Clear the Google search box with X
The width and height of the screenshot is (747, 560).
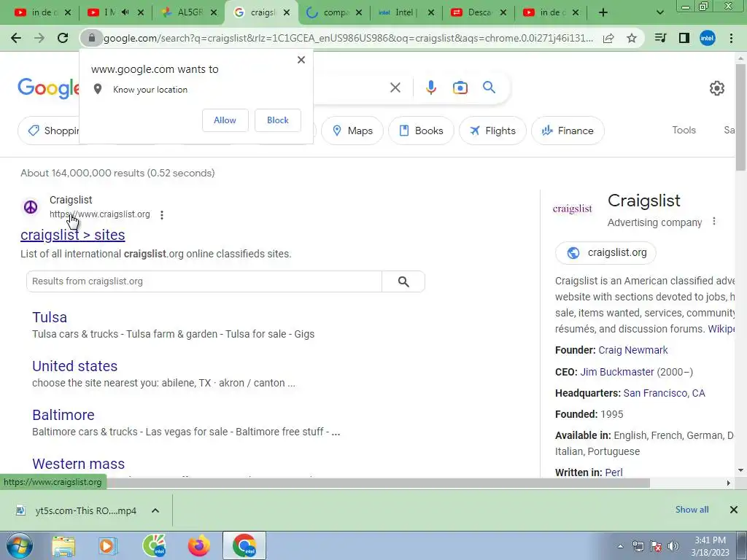395,87
